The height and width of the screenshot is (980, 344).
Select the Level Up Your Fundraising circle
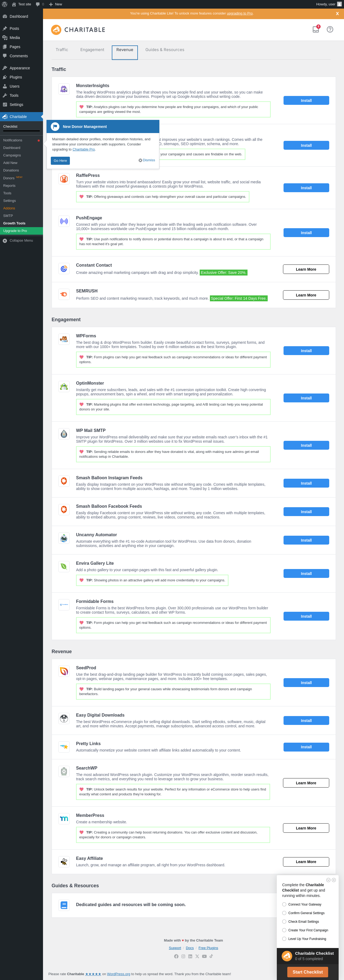pos(284,939)
